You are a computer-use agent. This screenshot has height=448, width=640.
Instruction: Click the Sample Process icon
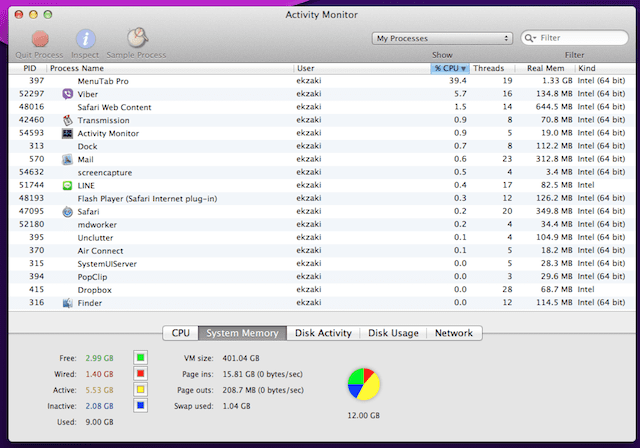tap(137, 38)
